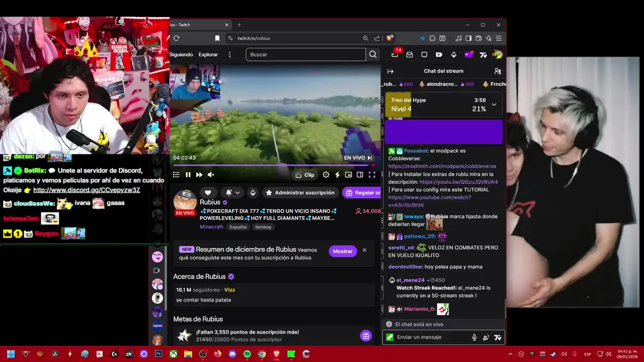The width and height of the screenshot is (644, 362).
Task: Open the chapters list icon in player
Action: click(176, 174)
